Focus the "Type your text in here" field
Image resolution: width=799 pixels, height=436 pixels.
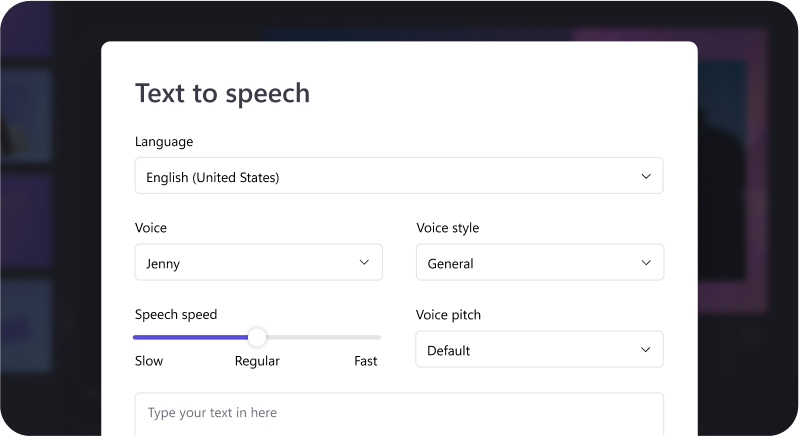pos(398,413)
